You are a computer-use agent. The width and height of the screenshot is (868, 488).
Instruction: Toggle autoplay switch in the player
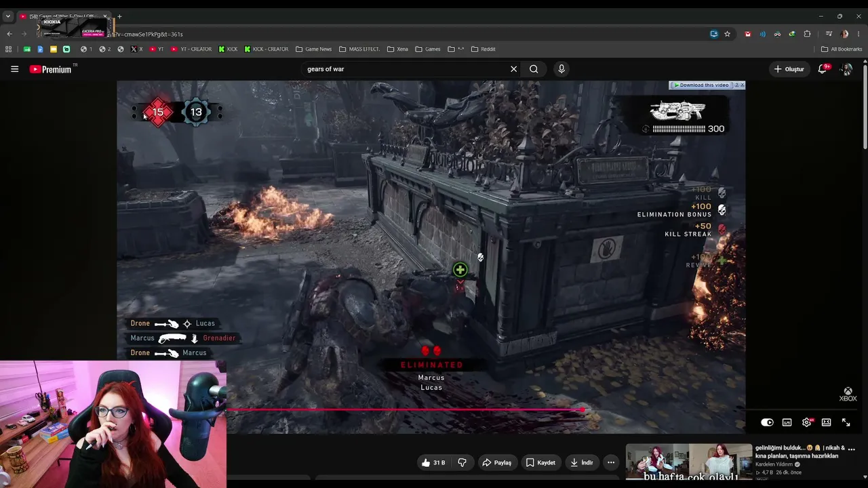[767, 422]
